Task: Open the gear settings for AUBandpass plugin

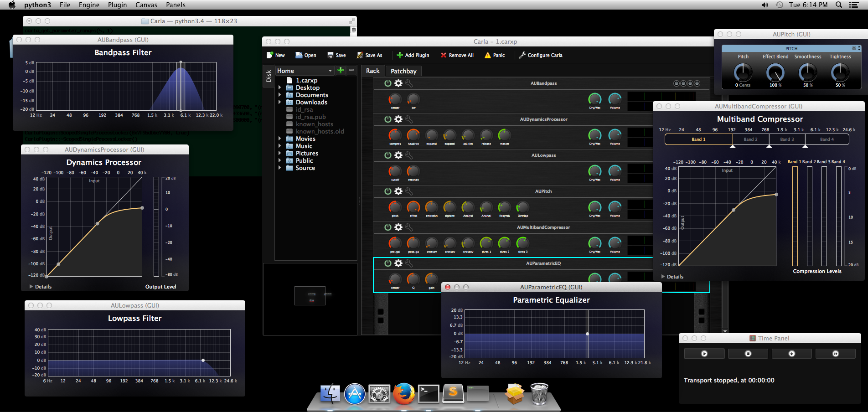Action: 398,83
